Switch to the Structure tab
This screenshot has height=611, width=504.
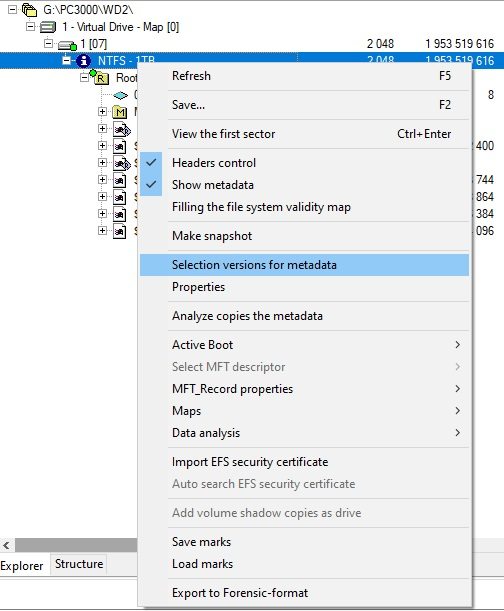click(x=79, y=564)
